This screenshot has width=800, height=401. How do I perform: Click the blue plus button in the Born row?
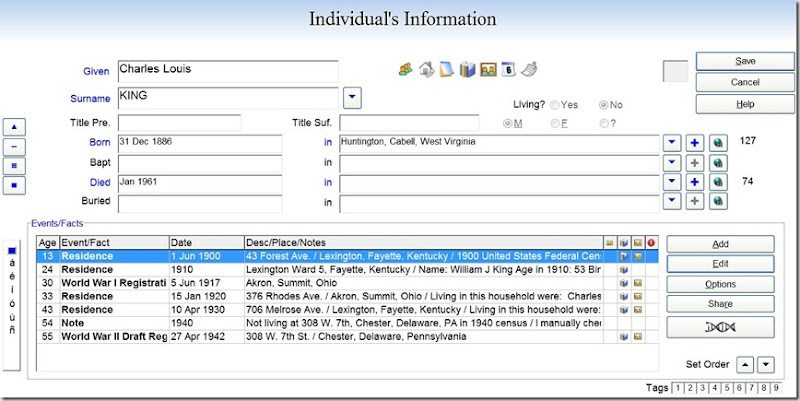694,143
